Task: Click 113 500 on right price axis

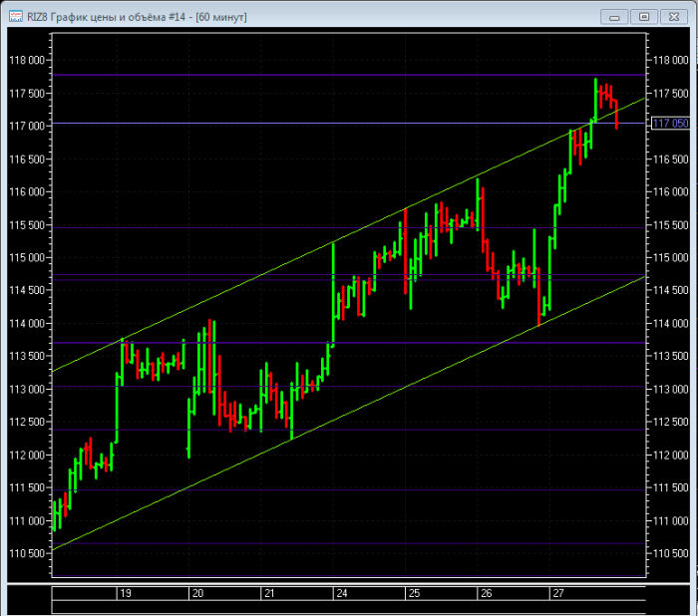Action: pyautogui.click(x=670, y=356)
